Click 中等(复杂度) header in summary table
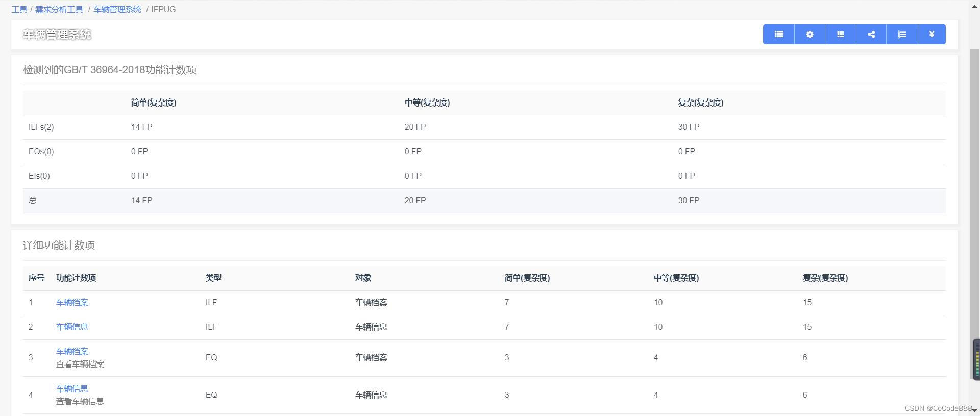This screenshot has height=416, width=980. pos(427,102)
